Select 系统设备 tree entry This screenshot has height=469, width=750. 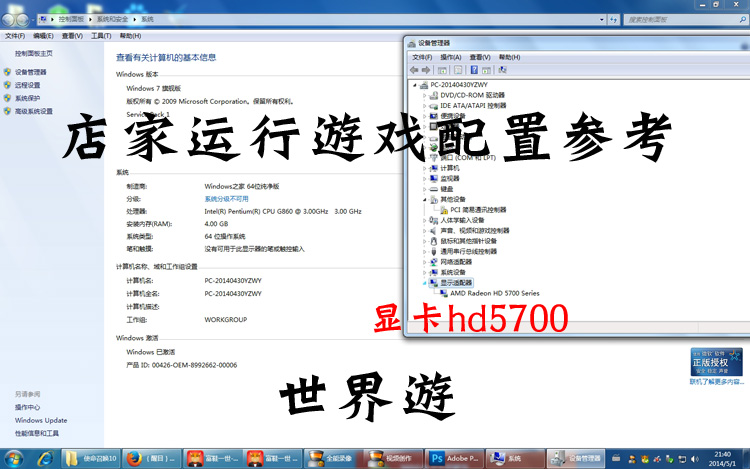pyautogui.click(x=452, y=273)
